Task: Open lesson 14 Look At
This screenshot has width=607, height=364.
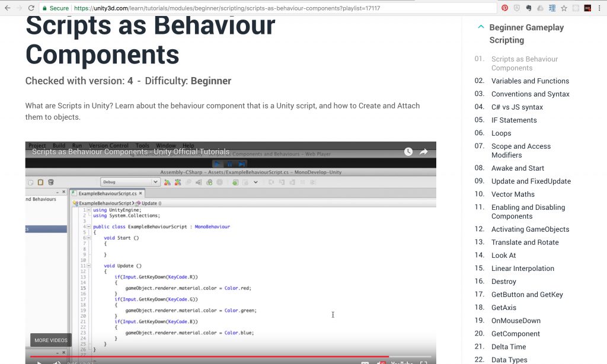Action: (x=503, y=256)
